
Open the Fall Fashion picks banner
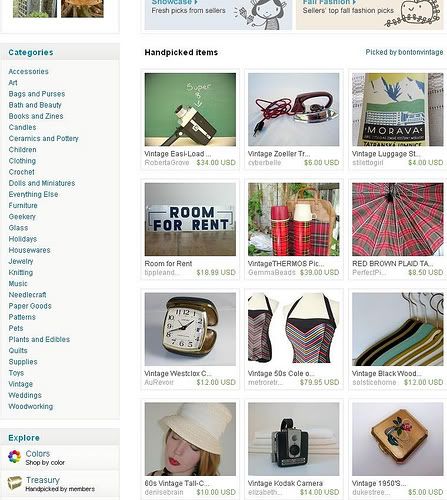click(370, 13)
